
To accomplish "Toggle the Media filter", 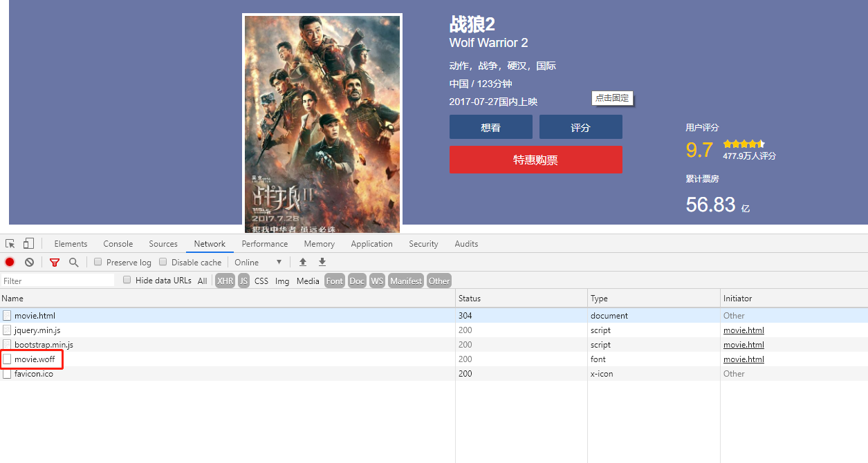I will pyautogui.click(x=308, y=281).
